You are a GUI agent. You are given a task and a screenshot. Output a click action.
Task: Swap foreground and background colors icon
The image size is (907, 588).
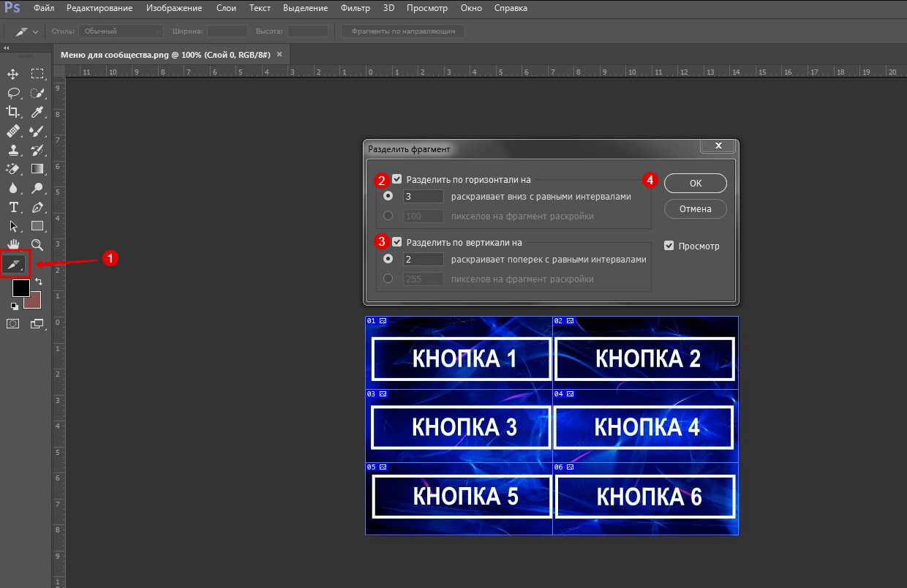pyautogui.click(x=38, y=282)
